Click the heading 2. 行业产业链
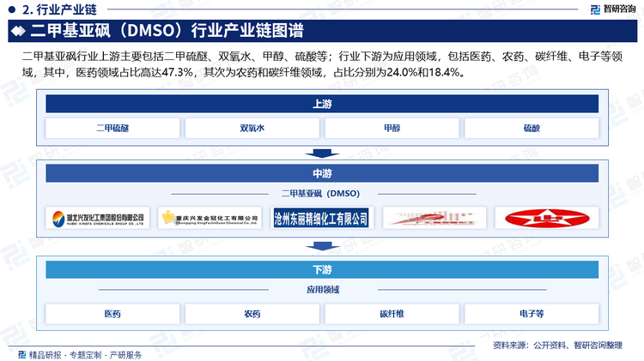Viewport: 644px width, 361px height. [59, 9]
